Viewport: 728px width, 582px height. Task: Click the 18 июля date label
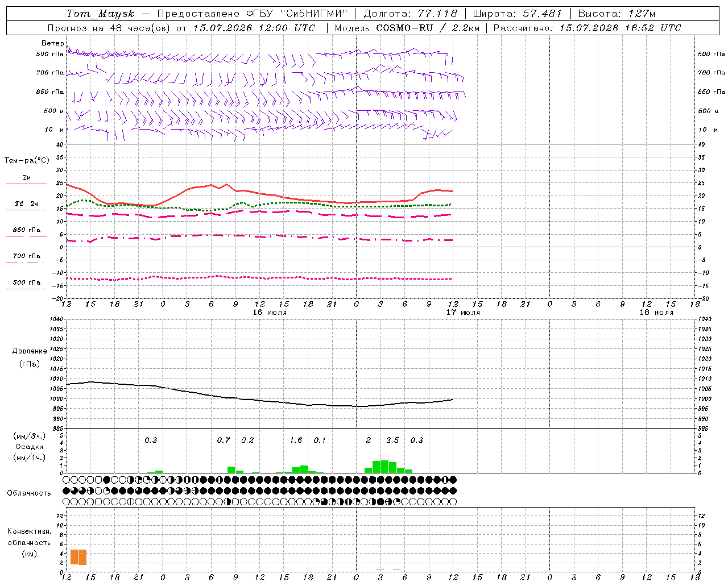(656, 313)
